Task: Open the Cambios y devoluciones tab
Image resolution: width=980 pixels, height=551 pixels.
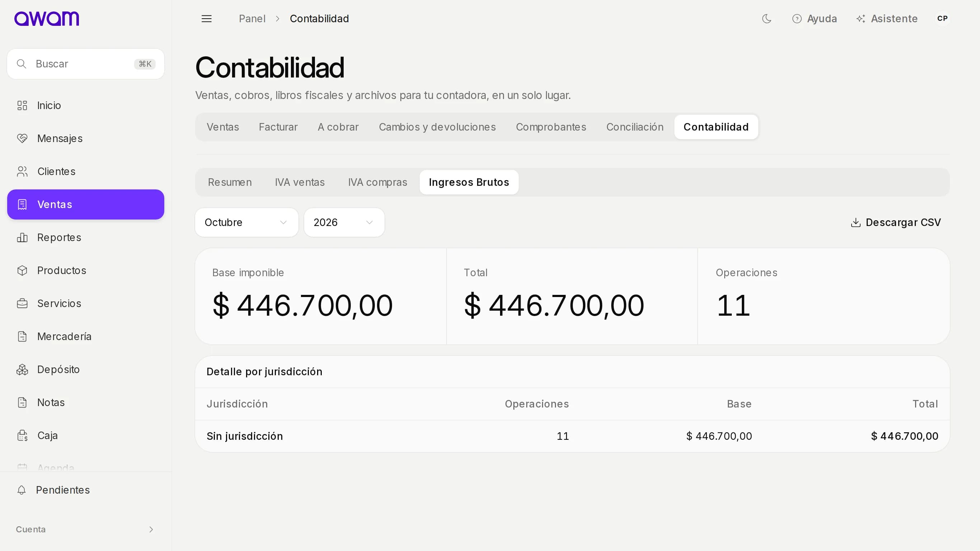Action: (437, 127)
